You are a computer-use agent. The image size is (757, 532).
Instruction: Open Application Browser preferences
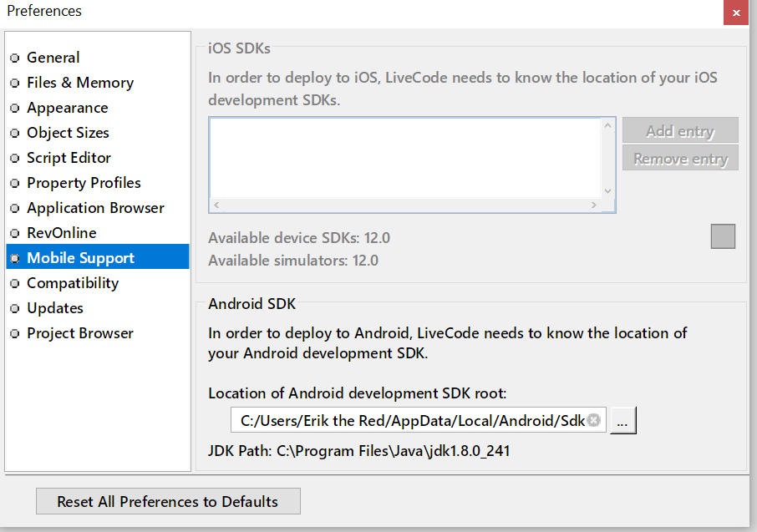point(95,208)
